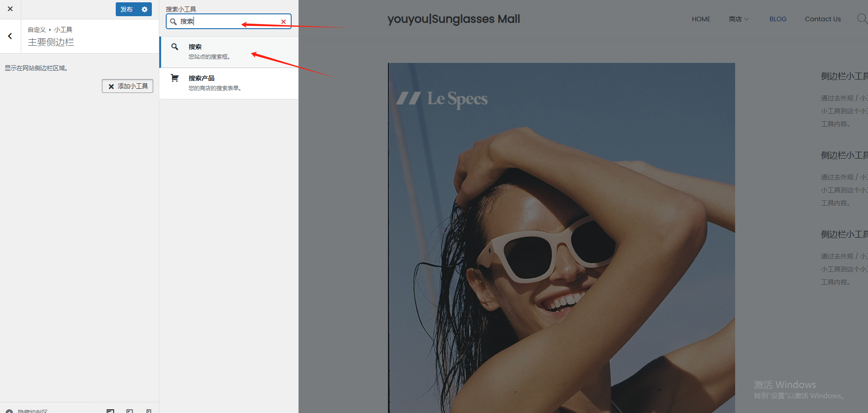868x413 pixels.
Task: Click the site header search icon
Action: [x=862, y=18]
